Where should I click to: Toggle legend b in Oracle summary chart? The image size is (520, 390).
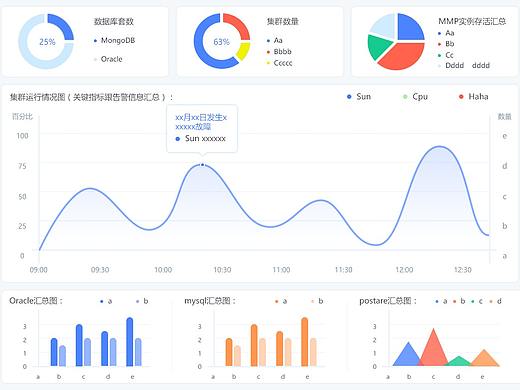tap(142, 301)
